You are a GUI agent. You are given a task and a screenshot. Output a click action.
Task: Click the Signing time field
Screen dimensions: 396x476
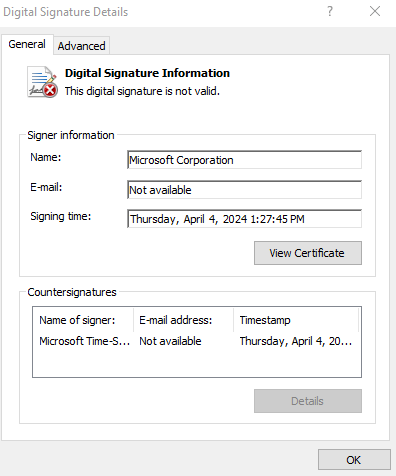point(244,219)
